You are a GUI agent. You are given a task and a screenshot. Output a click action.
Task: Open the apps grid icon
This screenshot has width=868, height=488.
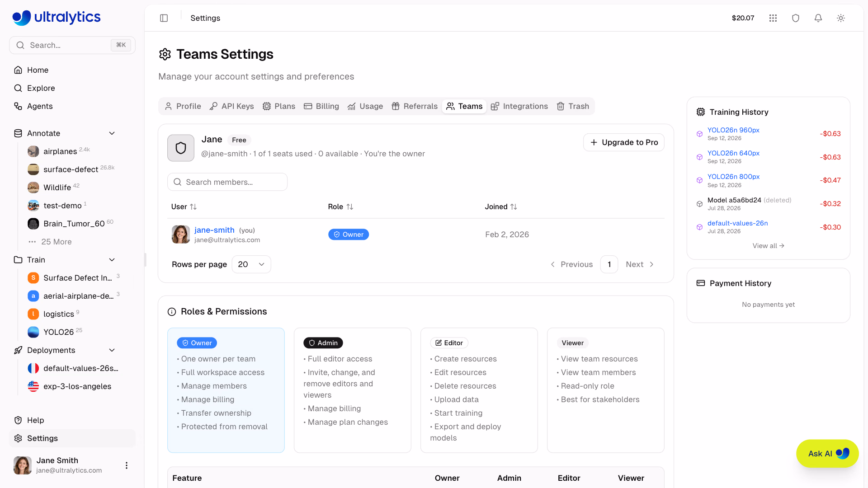click(773, 18)
